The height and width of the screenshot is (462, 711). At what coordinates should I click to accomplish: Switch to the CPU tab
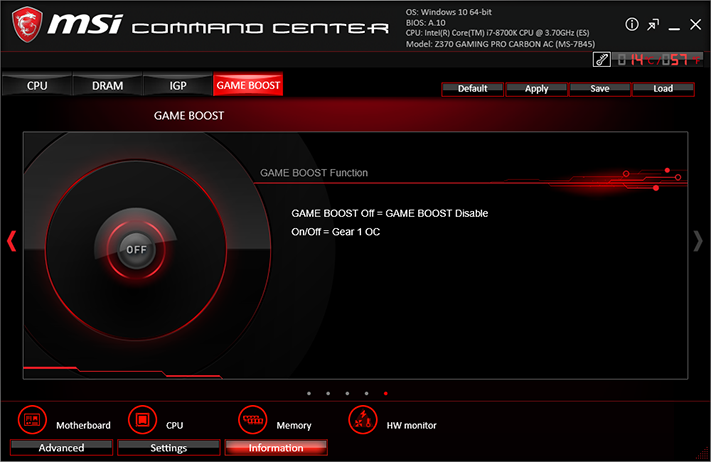point(37,85)
